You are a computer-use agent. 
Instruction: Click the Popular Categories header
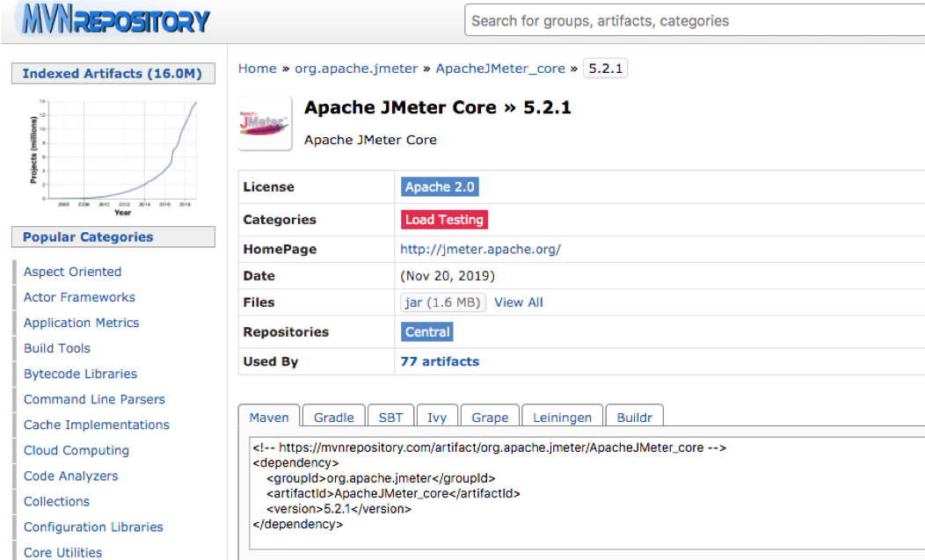[113, 237]
